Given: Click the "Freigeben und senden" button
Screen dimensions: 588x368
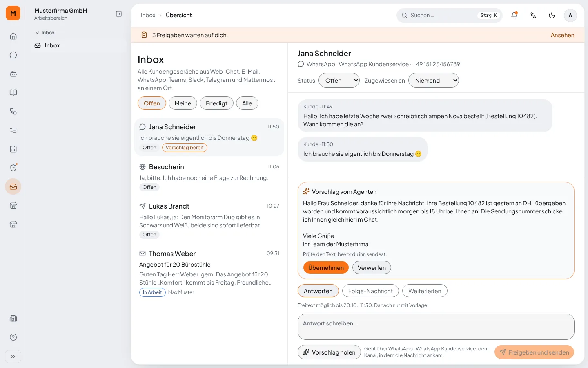Looking at the screenshot, I should click(534, 352).
